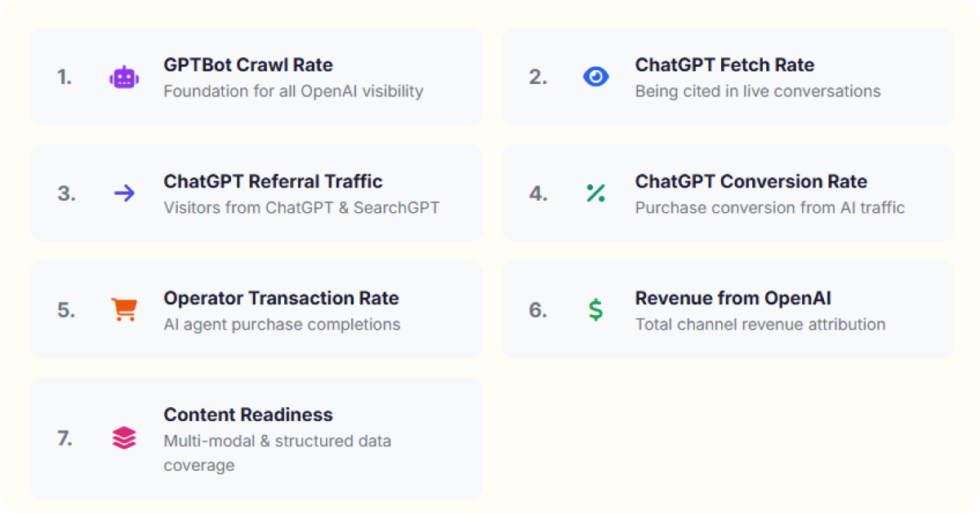
Task: Click the number 1. label
Action: point(65,78)
